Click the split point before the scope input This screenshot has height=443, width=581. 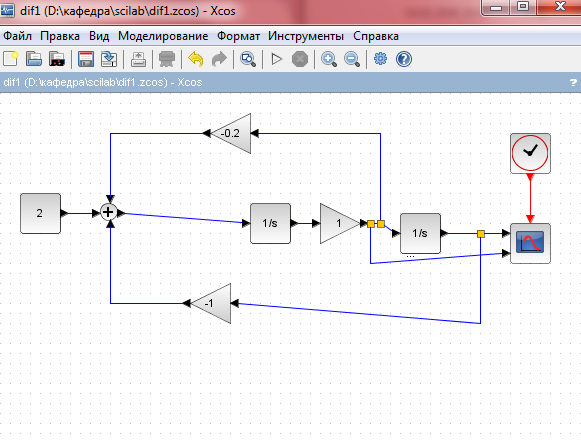(x=481, y=234)
